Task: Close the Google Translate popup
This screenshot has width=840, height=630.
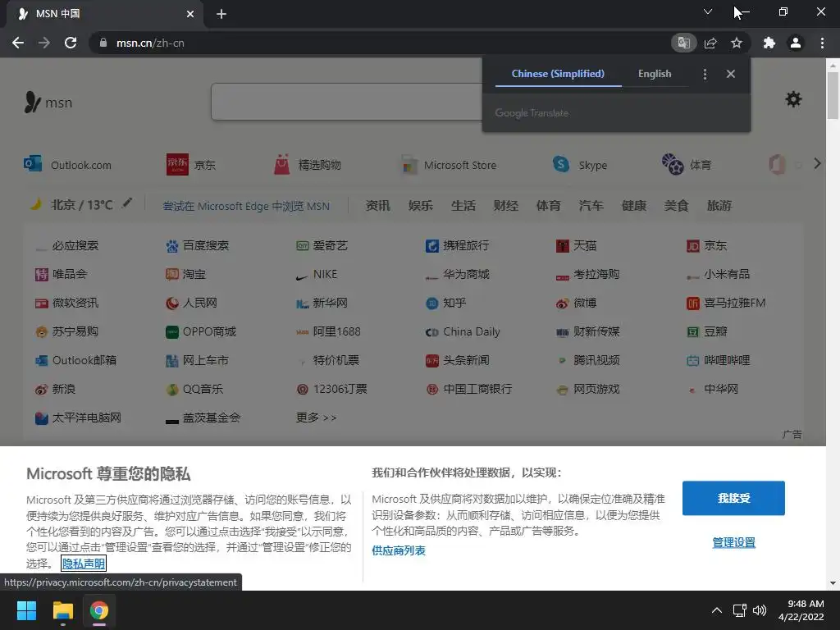Action: 731,74
